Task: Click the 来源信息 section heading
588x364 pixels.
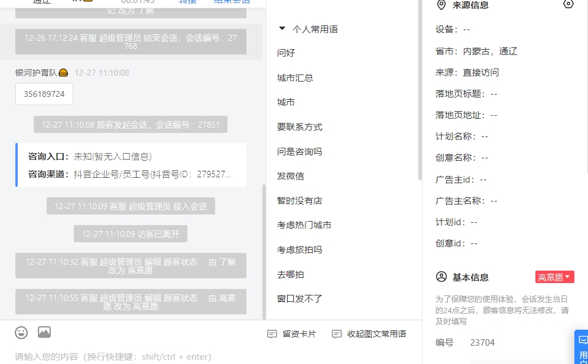Action: click(x=470, y=5)
